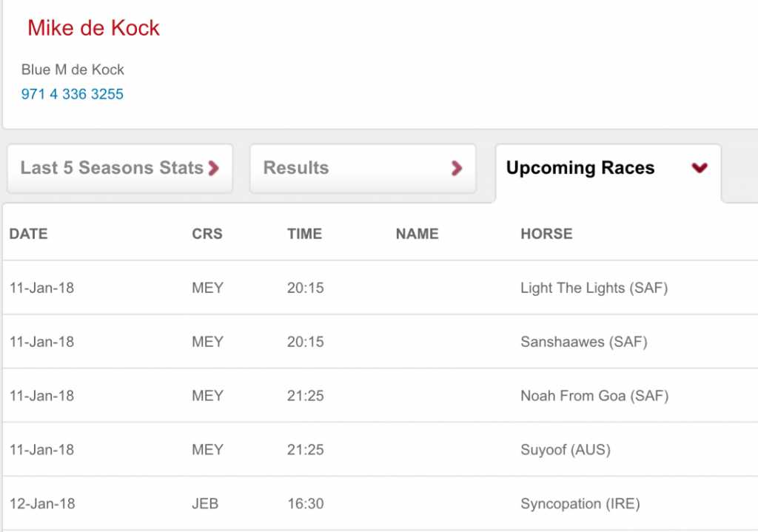Open horse Suyoof (AUS)
This screenshot has height=532, width=758.
coord(565,450)
